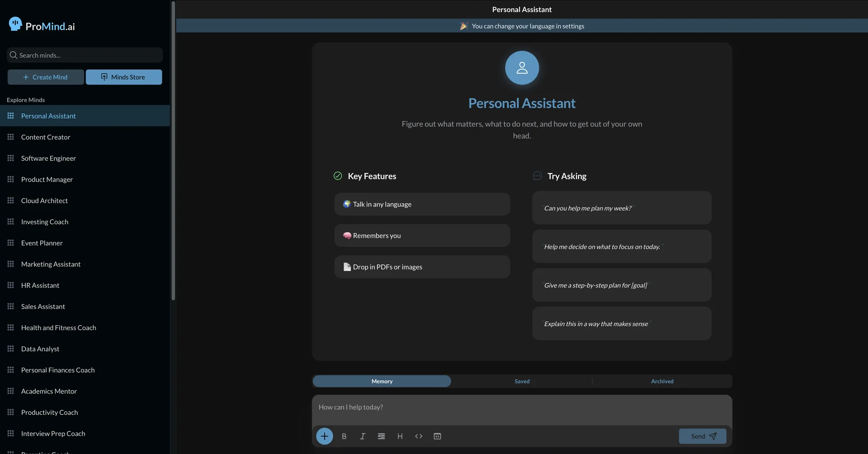Click the plus attach button in composer
868x454 pixels.
pos(325,436)
